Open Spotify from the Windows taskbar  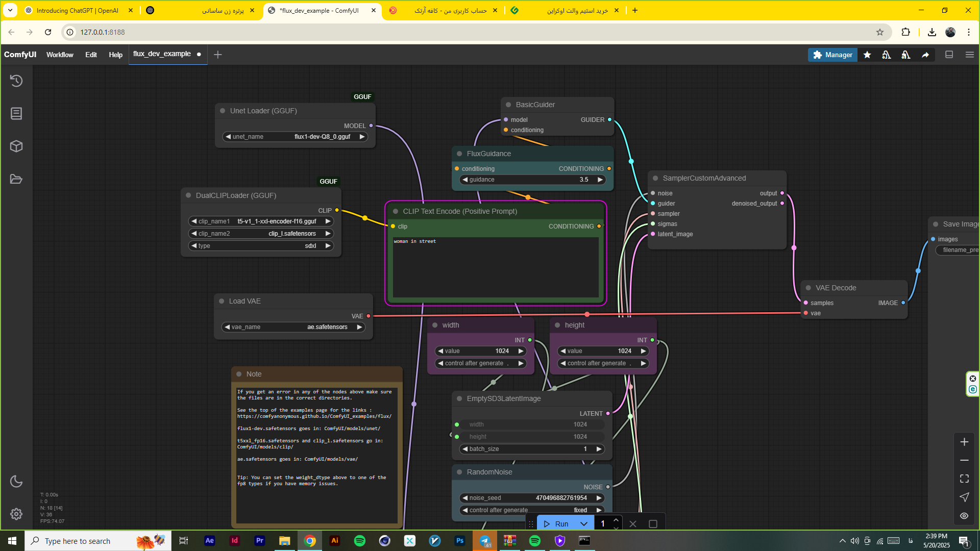click(x=359, y=541)
